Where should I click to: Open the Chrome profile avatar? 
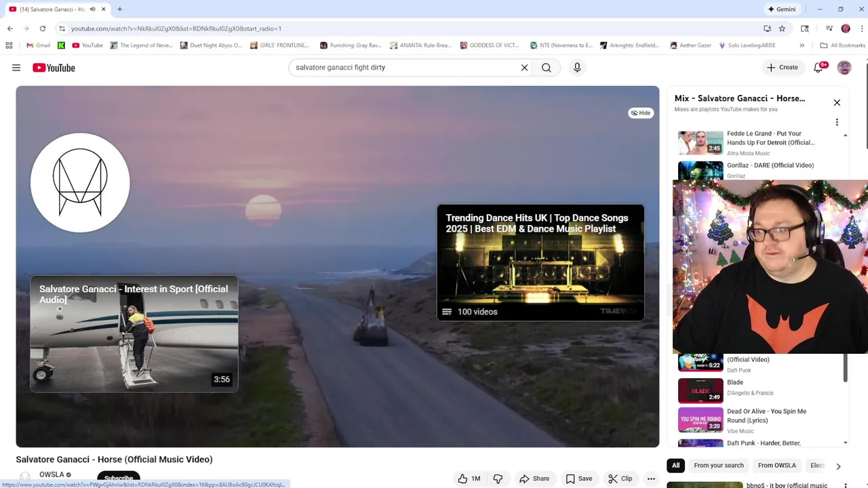click(x=846, y=28)
